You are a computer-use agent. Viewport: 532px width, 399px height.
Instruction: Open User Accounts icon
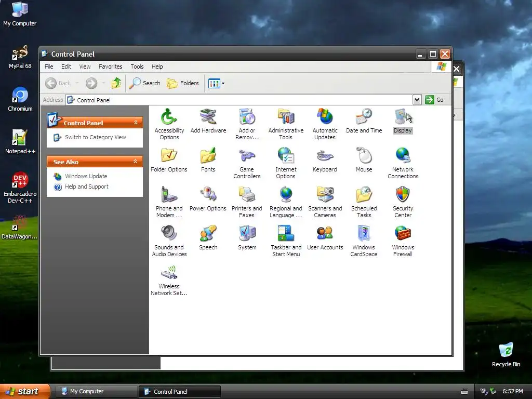point(325,234)
